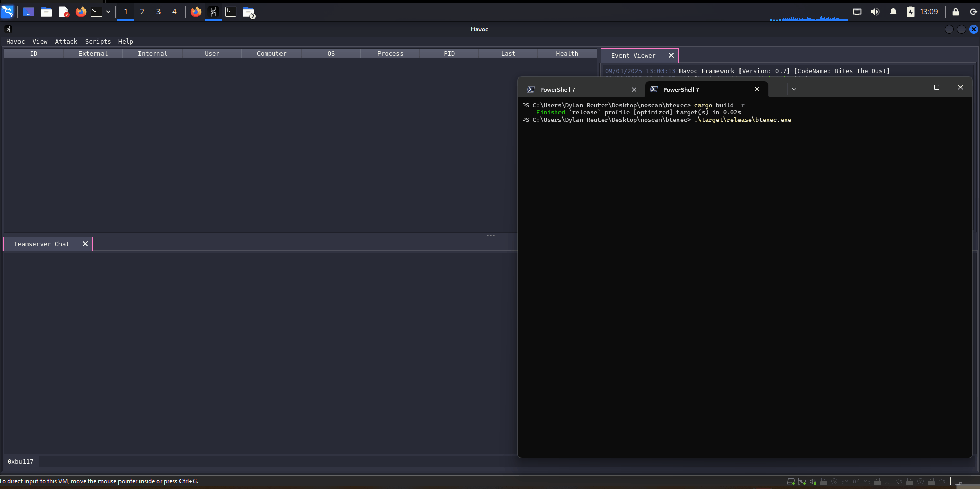This screenshot has width=980, height=489.
Task: Open the Havoc menu
Action: pyautogui.click(x=15, y=42)
